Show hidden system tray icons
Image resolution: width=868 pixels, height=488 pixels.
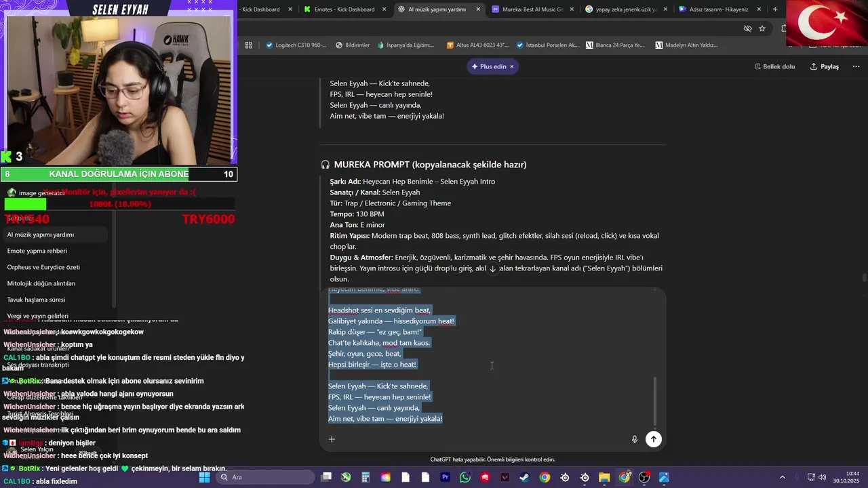782,477
